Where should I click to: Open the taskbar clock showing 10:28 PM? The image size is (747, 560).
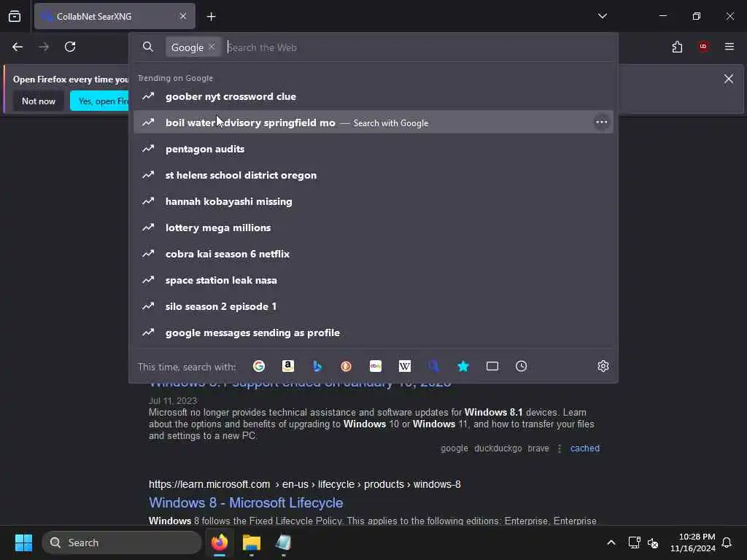click(693, 542)
